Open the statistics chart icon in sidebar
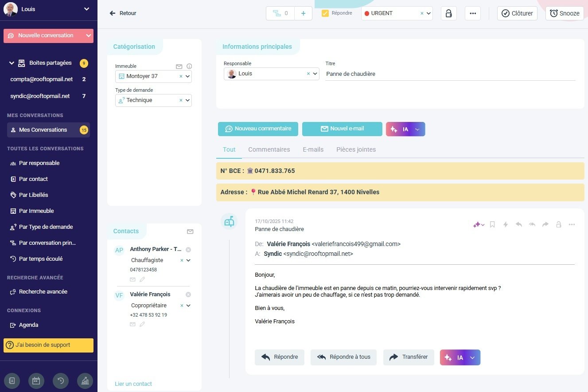Screen dimensions: 588x392 (x=85, y=381)
